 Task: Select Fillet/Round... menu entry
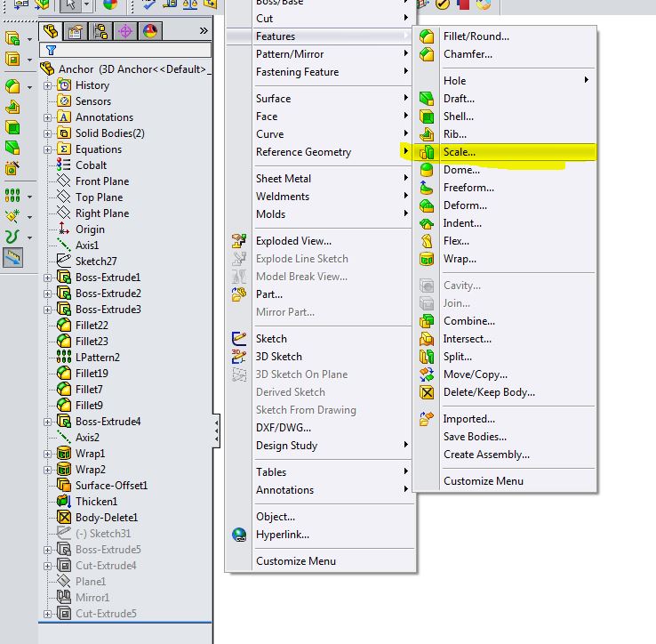(476, 36)
